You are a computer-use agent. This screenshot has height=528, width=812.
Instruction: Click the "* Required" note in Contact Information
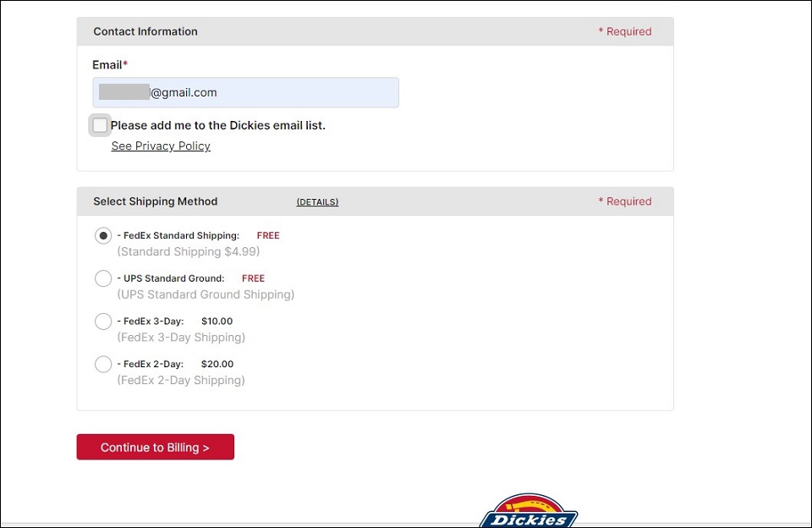(x=625, y=31)
